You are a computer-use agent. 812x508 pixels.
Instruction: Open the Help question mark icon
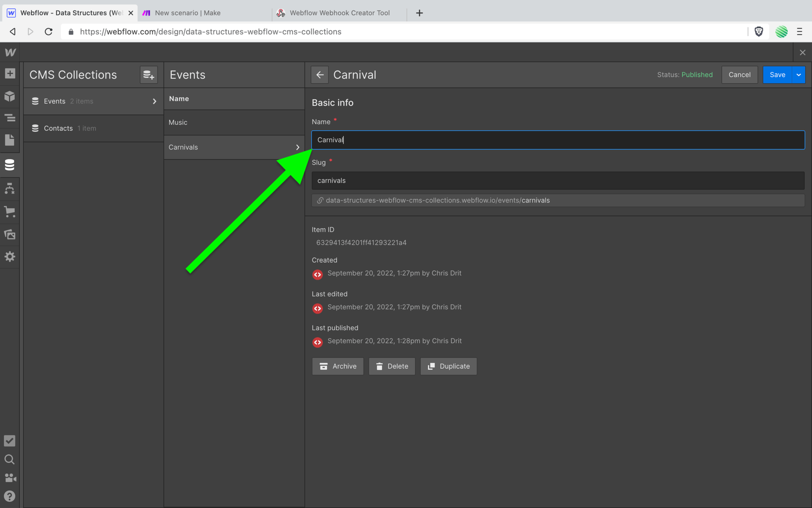(10, 496)
